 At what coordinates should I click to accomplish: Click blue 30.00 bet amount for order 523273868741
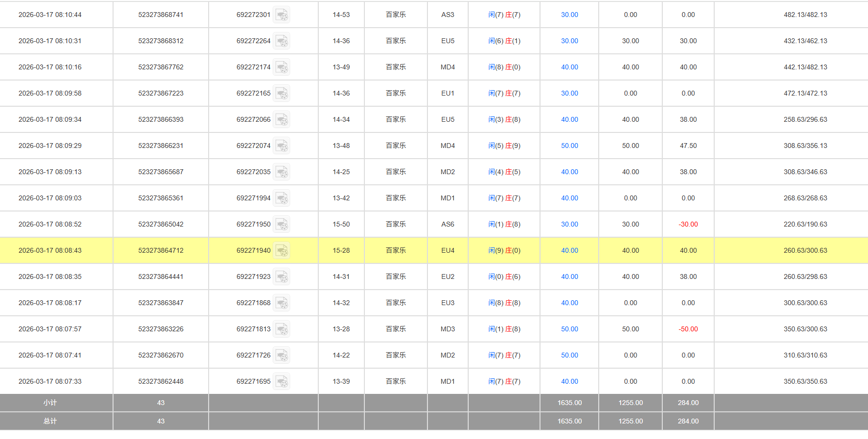coord(569,15)
